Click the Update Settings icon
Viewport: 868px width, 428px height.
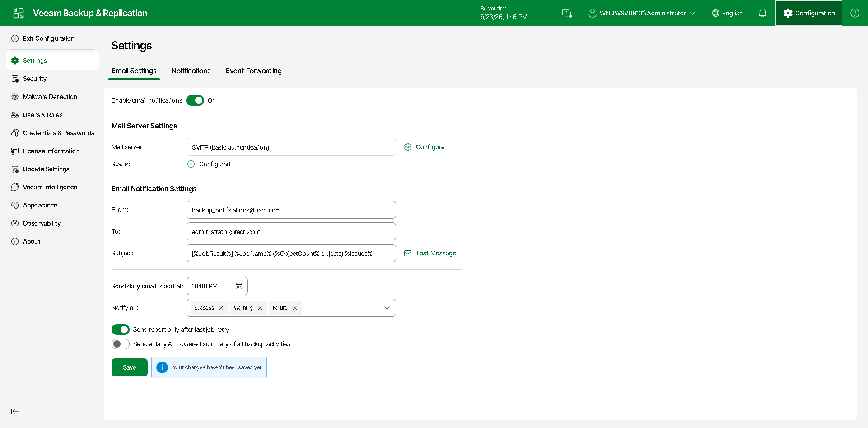click(x=15, y=169)
